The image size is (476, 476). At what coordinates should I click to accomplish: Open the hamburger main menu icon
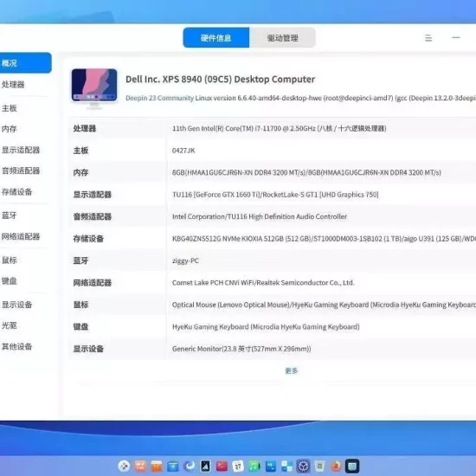point(428,38)
